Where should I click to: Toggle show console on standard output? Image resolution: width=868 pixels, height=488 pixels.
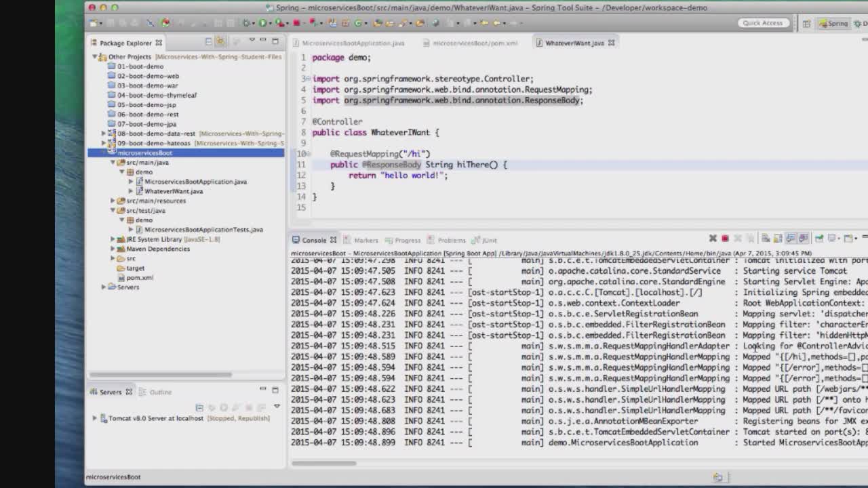point(791,239)
